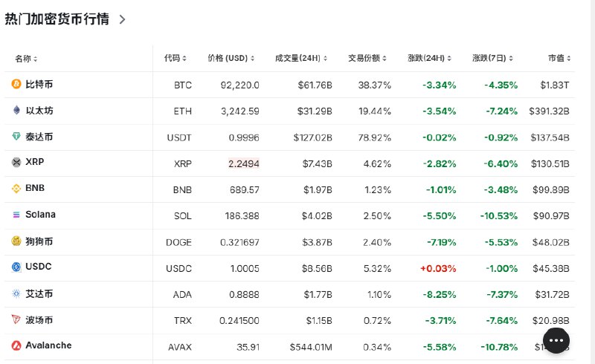The height and width of the screenshot is (364, 595).
Task: Click the $127.02B volume cell
Action: tap(312, 137)
